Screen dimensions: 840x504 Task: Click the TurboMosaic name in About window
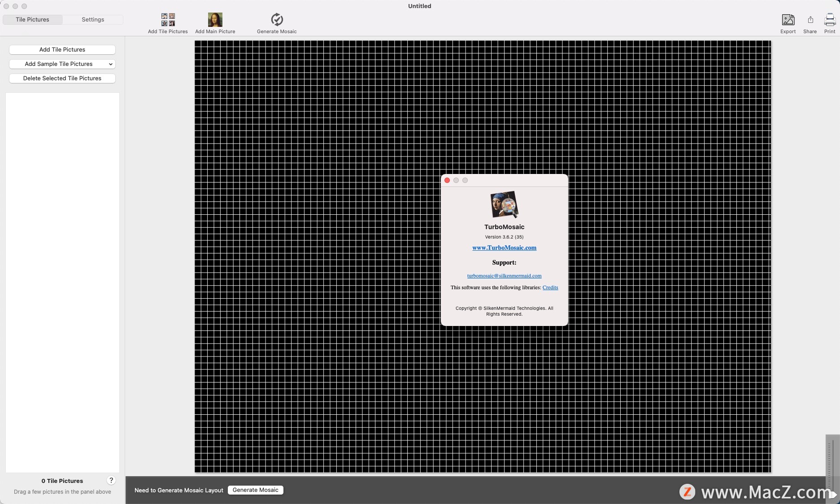504,227
